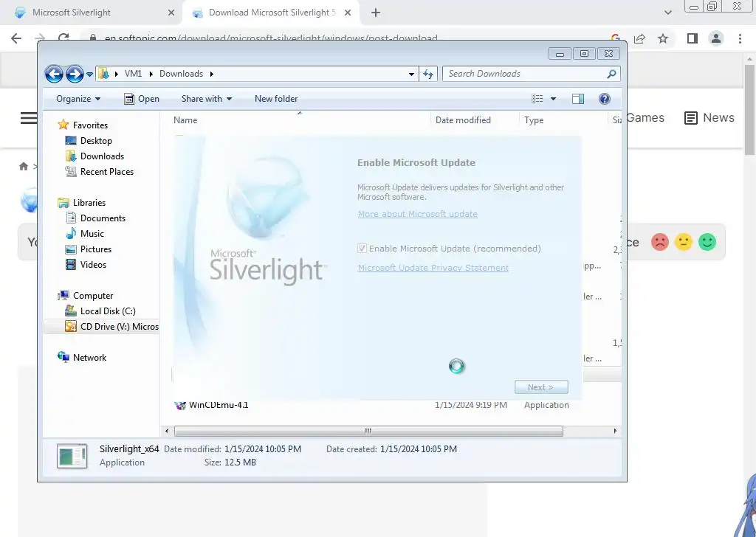756x537 pixels.
Task: Sort by Type column
Action: tap(534, 120)
